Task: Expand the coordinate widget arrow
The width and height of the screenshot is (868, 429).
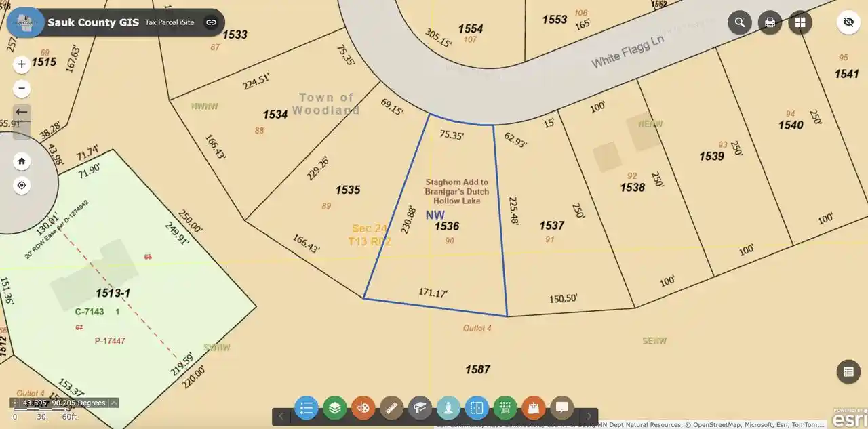Action: pyautogui.click(x=114, y=403)
